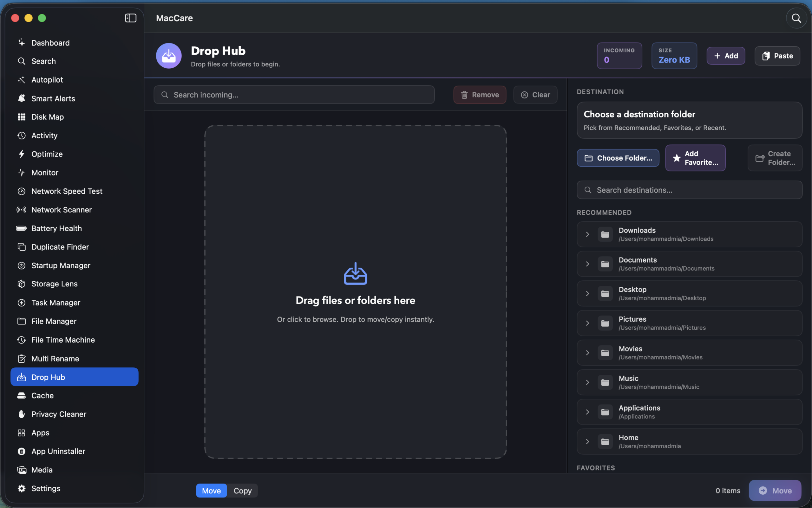Screen dimensions: 812x508
Task: Toggle the sidebar panel icon
Action: pyautogui.click(x=131, y=18)
